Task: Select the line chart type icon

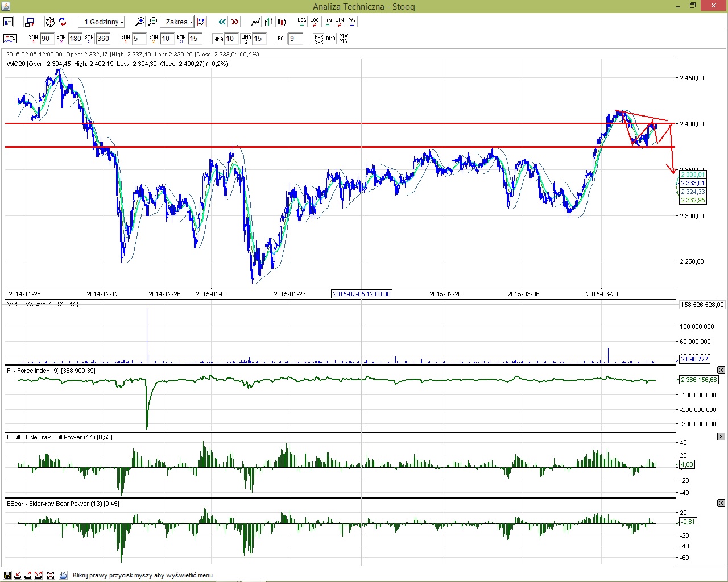Action: pyautogui.click(x=256, y=22)
